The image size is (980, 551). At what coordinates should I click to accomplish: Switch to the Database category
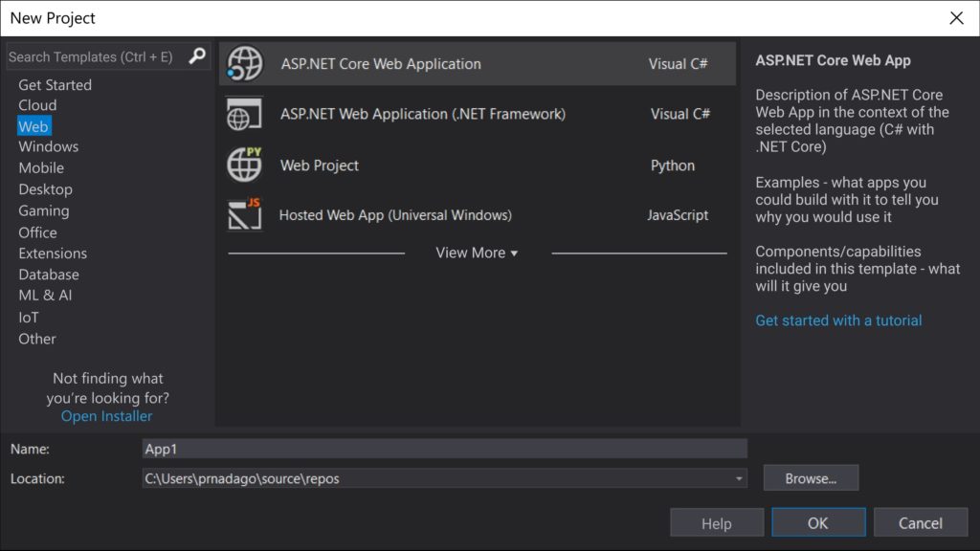coord(49,275)
